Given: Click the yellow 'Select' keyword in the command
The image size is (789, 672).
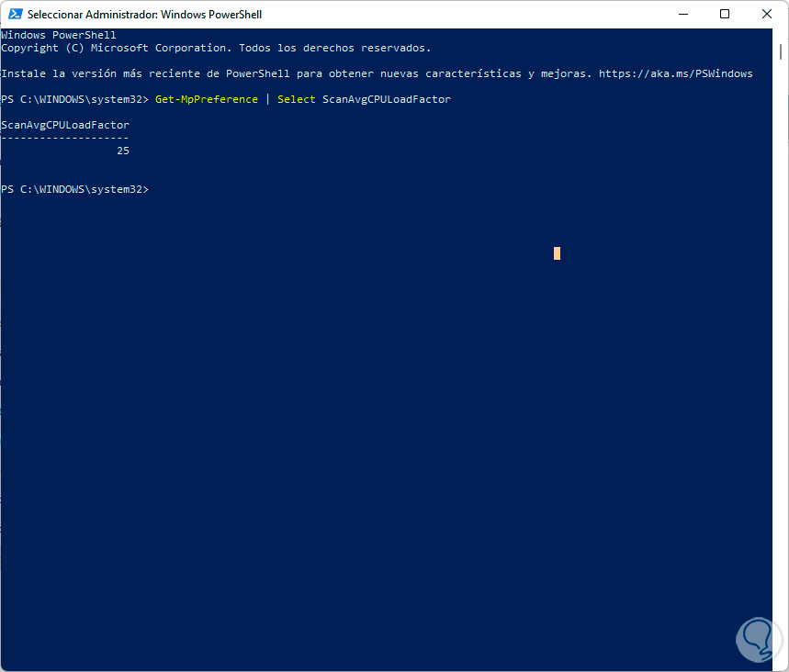Looking at the screenshot, I should tap(297, 99).
